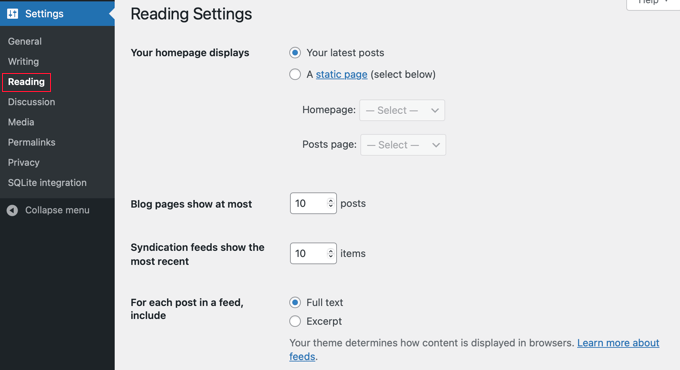The width and height of the screenshot is (680, 370).
Task: Click the Collapse menu label
Action: [x=57, y=210]
